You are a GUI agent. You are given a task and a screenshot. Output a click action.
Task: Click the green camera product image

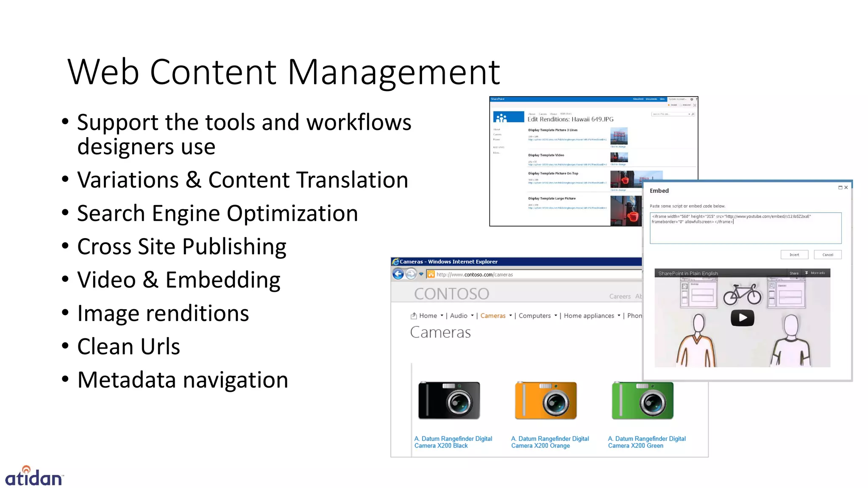643,400
